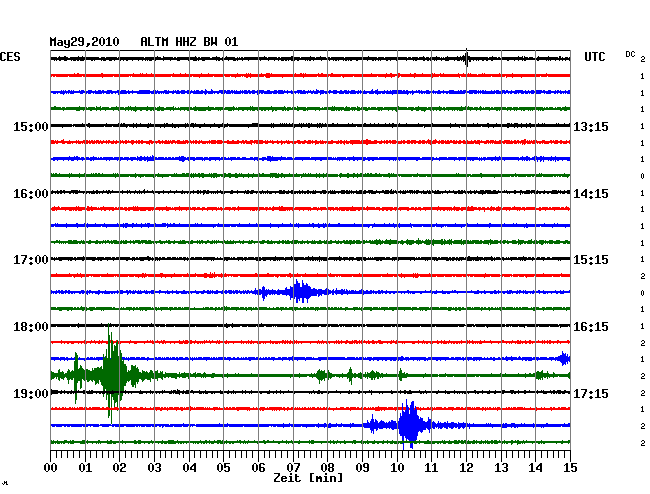The height and width of the screenshot is (494, 650).
Task: Click the 13:15 UTC time label
Action: click(x=591, y=127)
